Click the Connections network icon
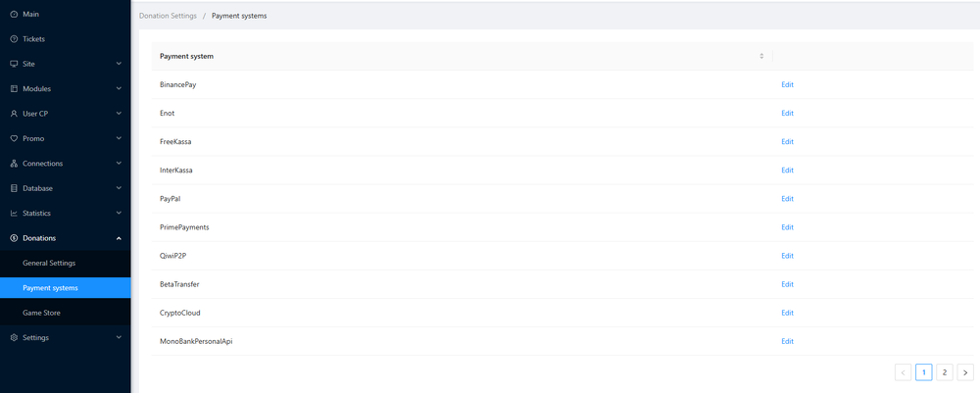 14,164
